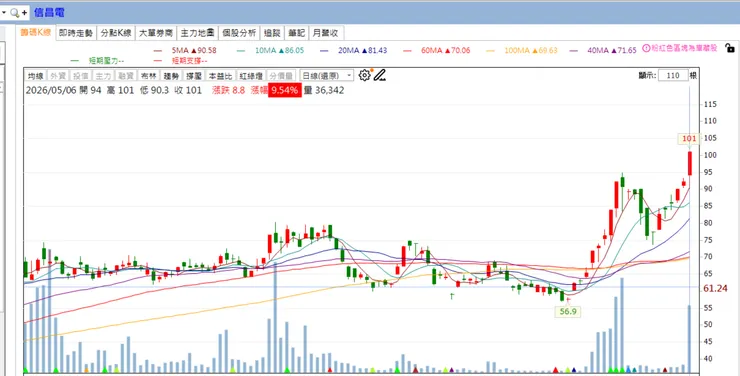740x376 pixels.
Task: Click the 10MA legend line swatch
Action: pos(241,50)
